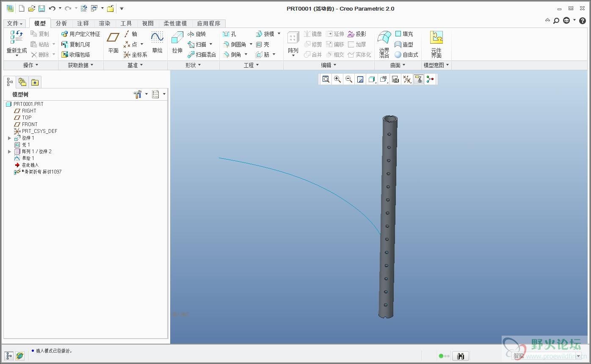
Task: Click the Zoom Out magnifier icon
Action: click(349, 79)
